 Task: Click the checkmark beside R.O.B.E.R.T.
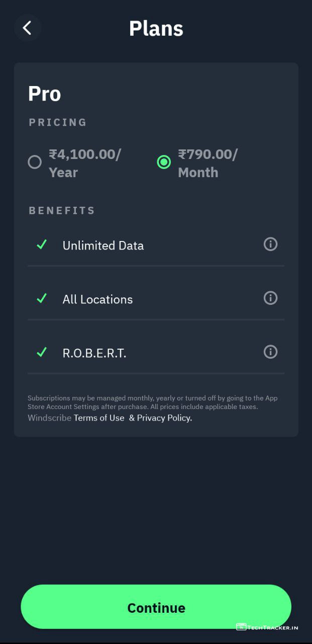click(42, 352)
